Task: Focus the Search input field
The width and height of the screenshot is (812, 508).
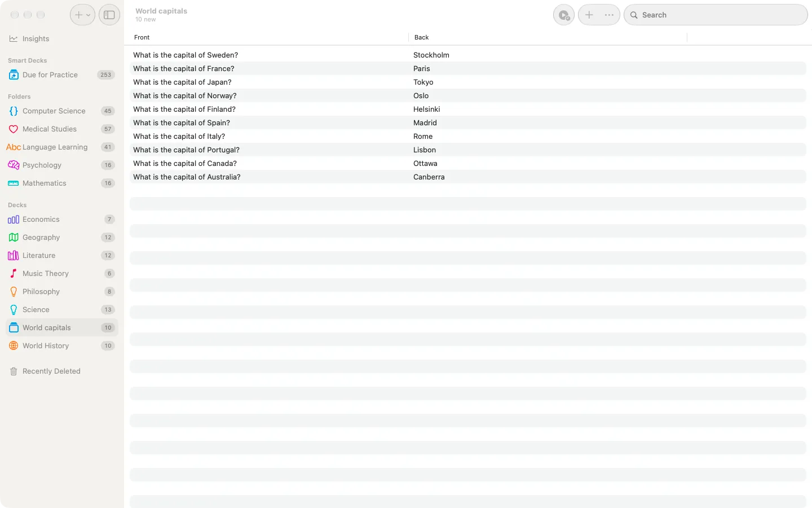Action: tap(716, 15)
